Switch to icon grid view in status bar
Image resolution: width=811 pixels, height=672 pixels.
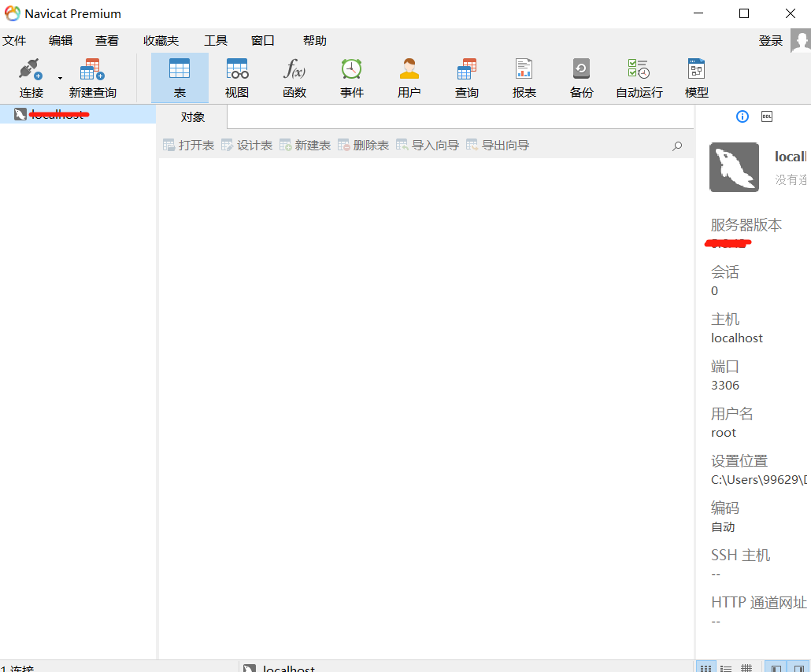[705, 667]
